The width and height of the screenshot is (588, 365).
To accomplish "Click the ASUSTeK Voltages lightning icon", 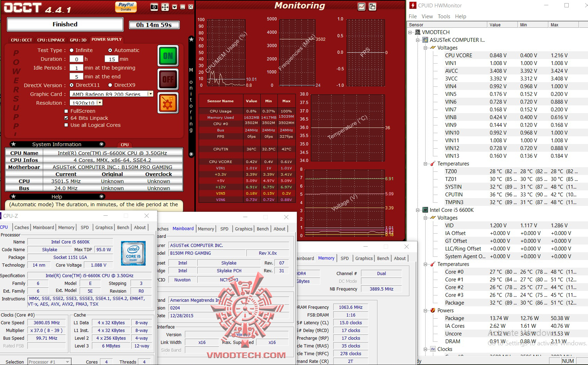I will pyautogui.click(x=433, y=47).
